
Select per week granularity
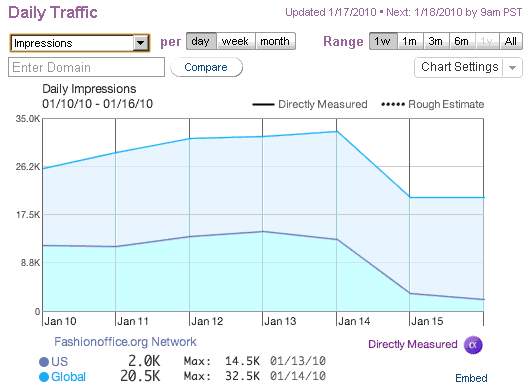pyautogui.click(x=236, y=41)
